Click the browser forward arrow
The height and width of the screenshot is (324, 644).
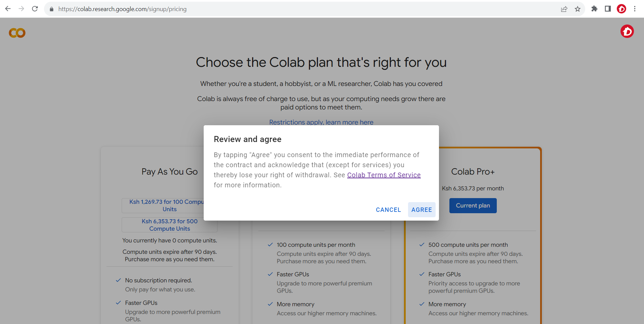[x=21, y=9]
